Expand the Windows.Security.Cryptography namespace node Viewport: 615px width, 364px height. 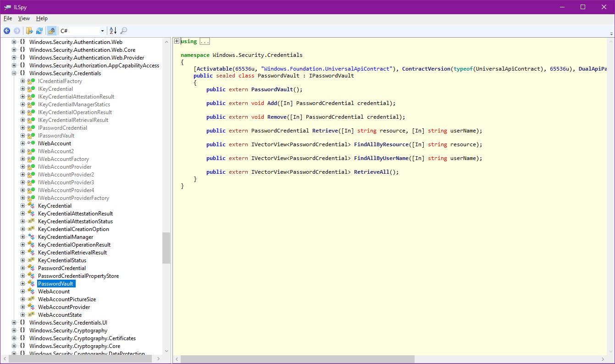coord(14,331)
